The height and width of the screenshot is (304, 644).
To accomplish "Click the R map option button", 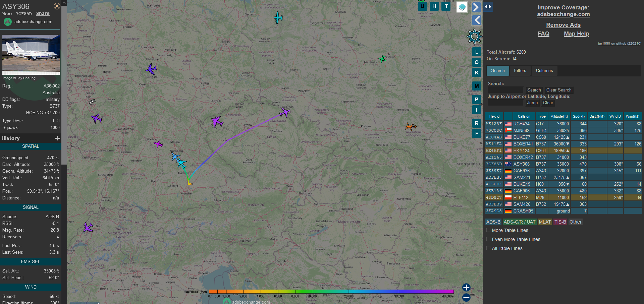I will pos(477,123).
